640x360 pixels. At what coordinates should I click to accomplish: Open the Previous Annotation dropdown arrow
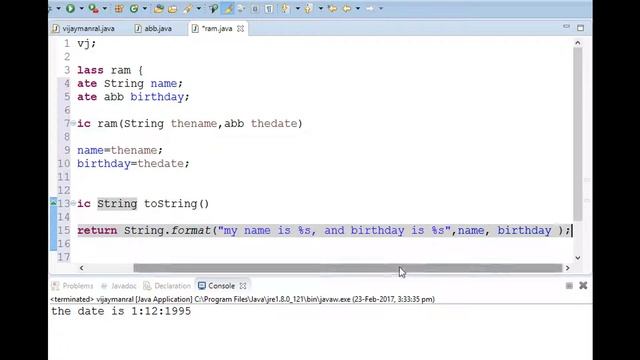tap(321, 8)
